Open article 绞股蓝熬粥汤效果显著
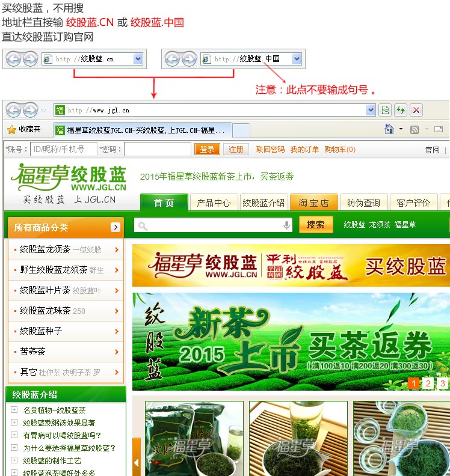The image size is (450, 476). [59, 423]
